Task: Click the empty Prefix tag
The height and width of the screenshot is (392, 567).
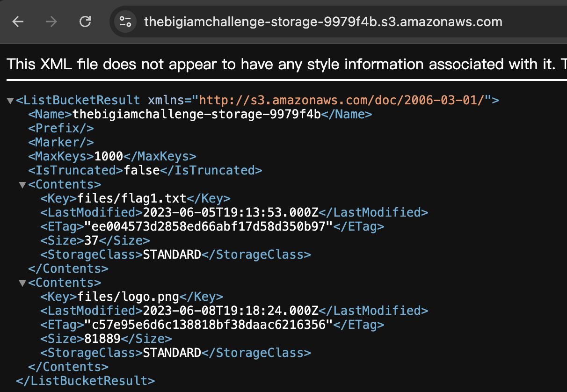Action: (x=61, y=128)
